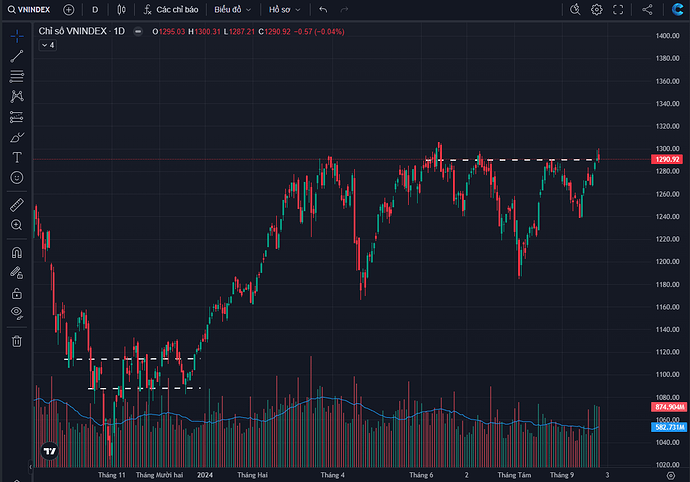Select the trend line drawing tool
This screenshot has height=482, width=690.
16,56
